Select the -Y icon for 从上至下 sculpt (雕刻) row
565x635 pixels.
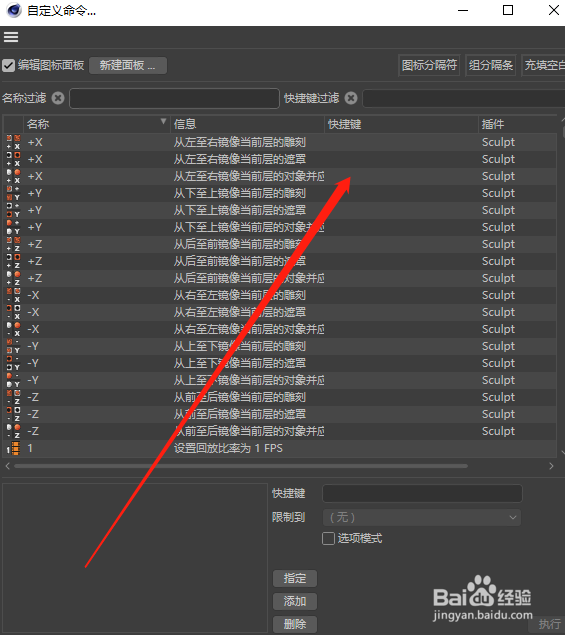(x=13, y=346)
